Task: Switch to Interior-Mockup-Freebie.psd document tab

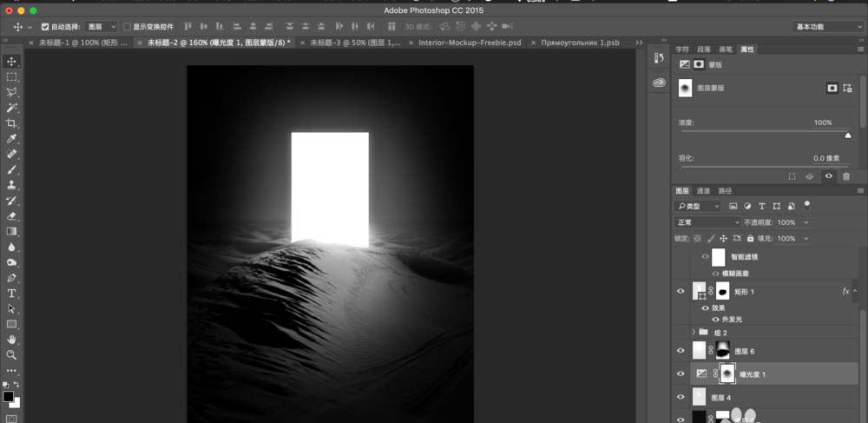Action: click(x=470, y=43)
